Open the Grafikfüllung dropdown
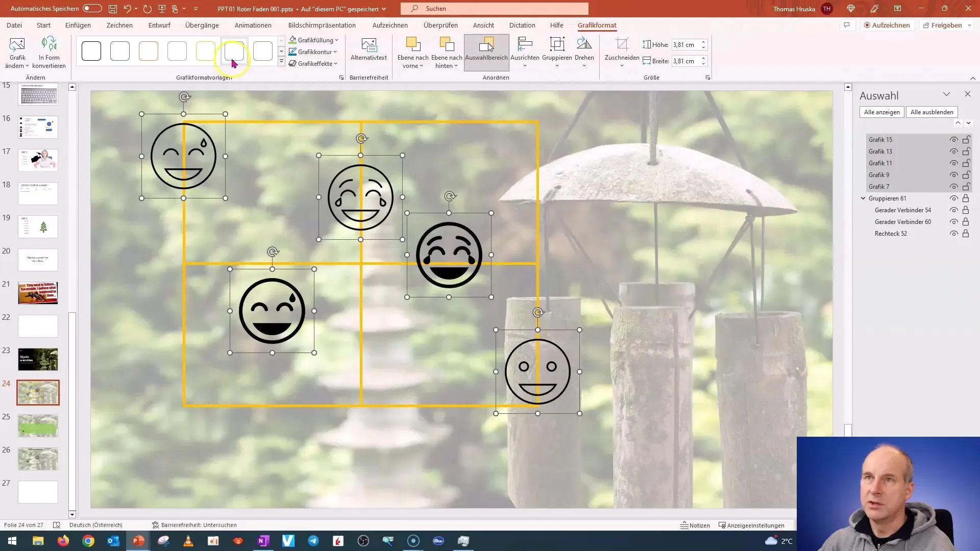 313,40
